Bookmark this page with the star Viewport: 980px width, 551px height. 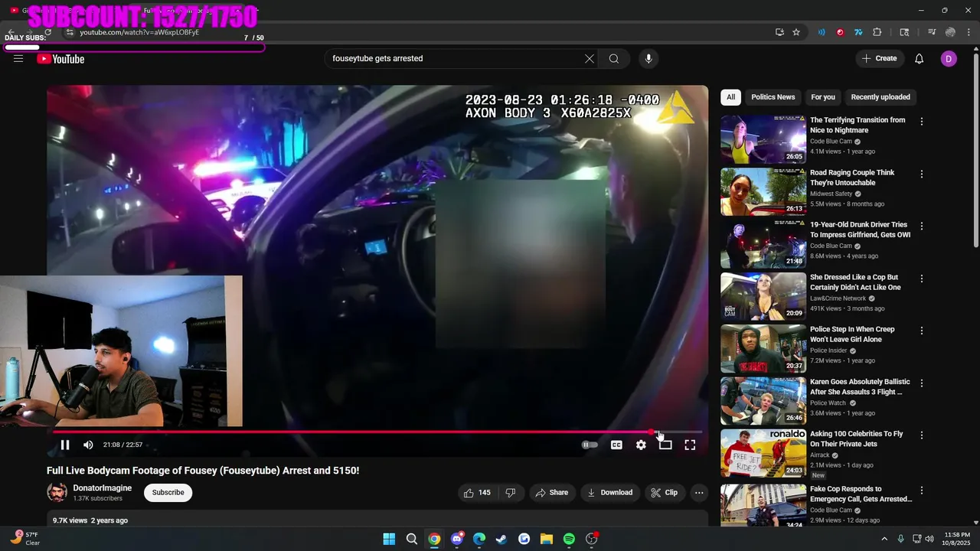coord(796,32)
